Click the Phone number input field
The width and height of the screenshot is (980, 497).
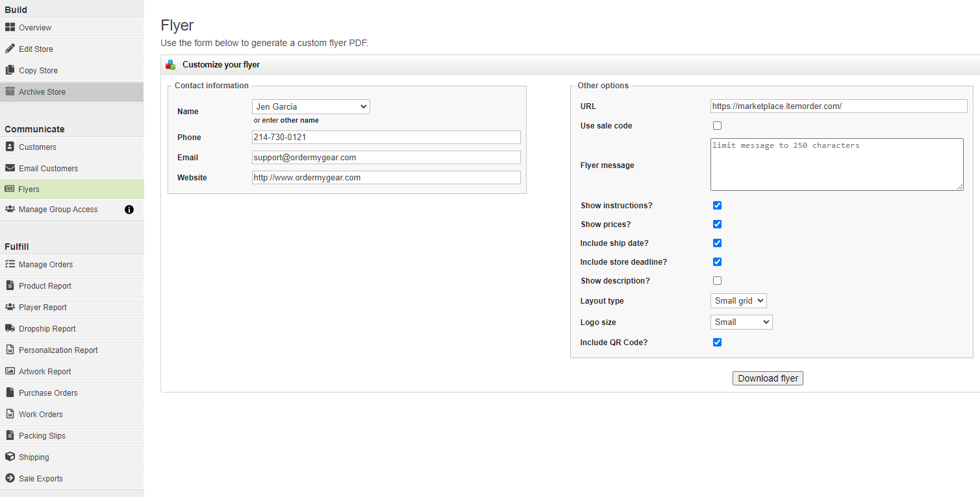point(386,137)
